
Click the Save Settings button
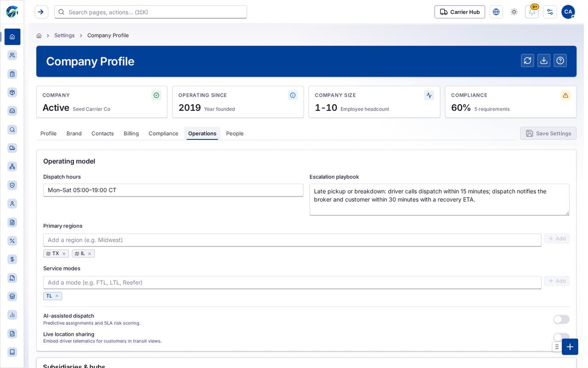[548, 133]
